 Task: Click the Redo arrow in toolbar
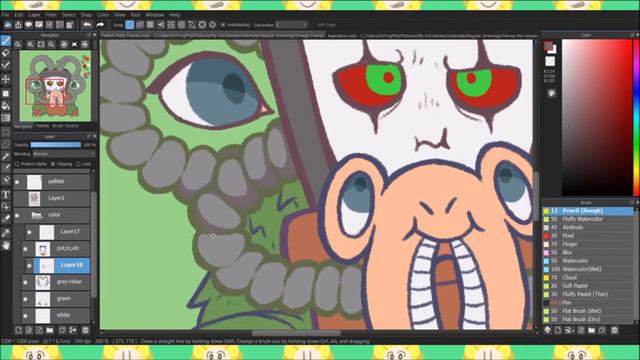(100, 25)
